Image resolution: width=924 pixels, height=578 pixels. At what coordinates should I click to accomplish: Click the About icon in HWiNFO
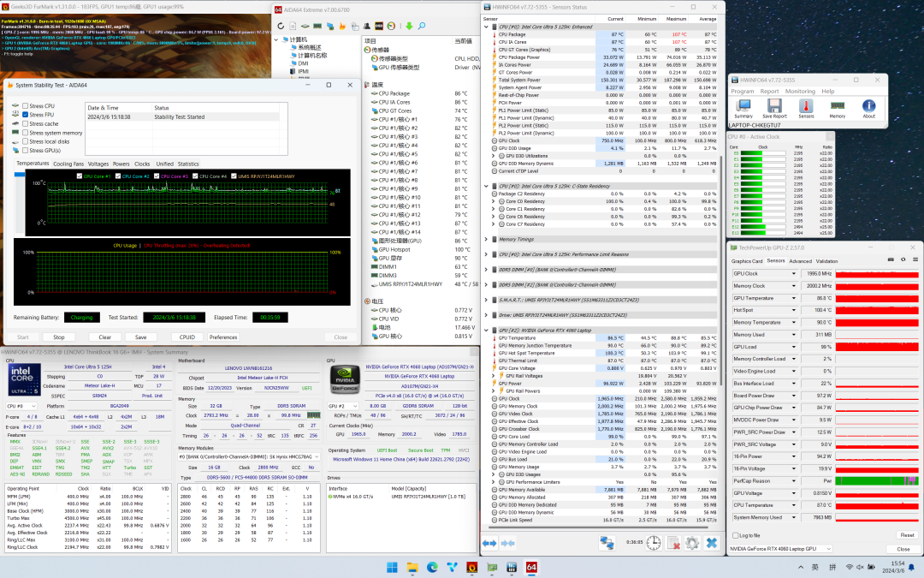(868, 106)
